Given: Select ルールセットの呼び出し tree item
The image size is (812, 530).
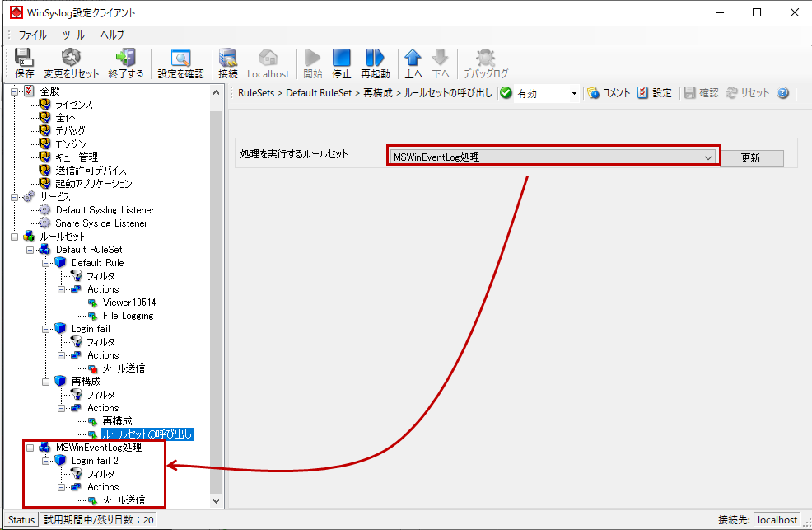Looking at the screenshot, I should (x=147, y=434).
